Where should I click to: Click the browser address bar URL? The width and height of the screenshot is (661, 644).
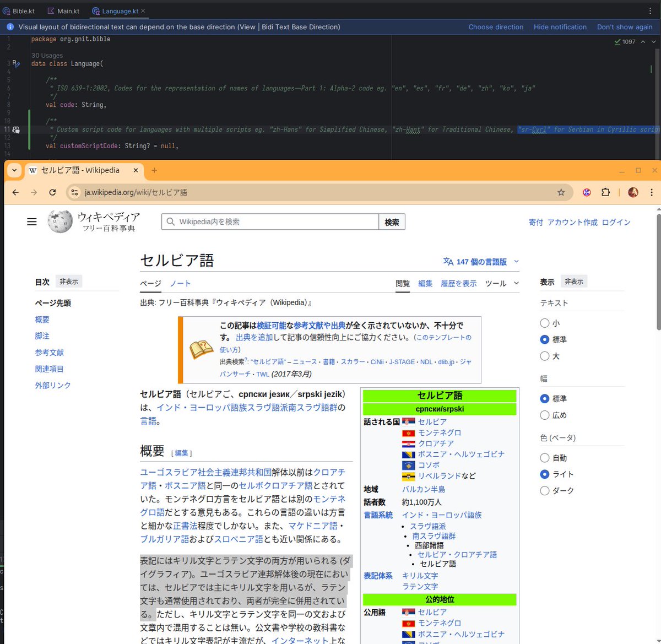[x=136, y=192]
